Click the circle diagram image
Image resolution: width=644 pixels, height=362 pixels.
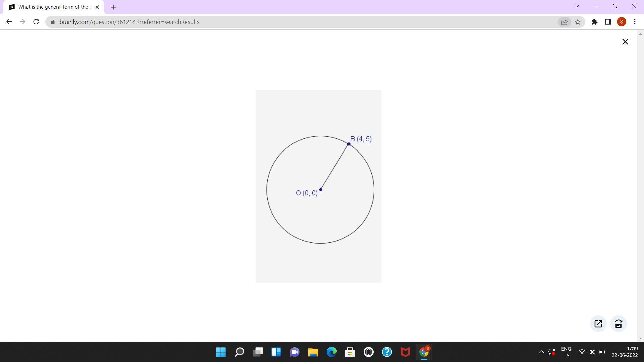click(x=318, y=186)
